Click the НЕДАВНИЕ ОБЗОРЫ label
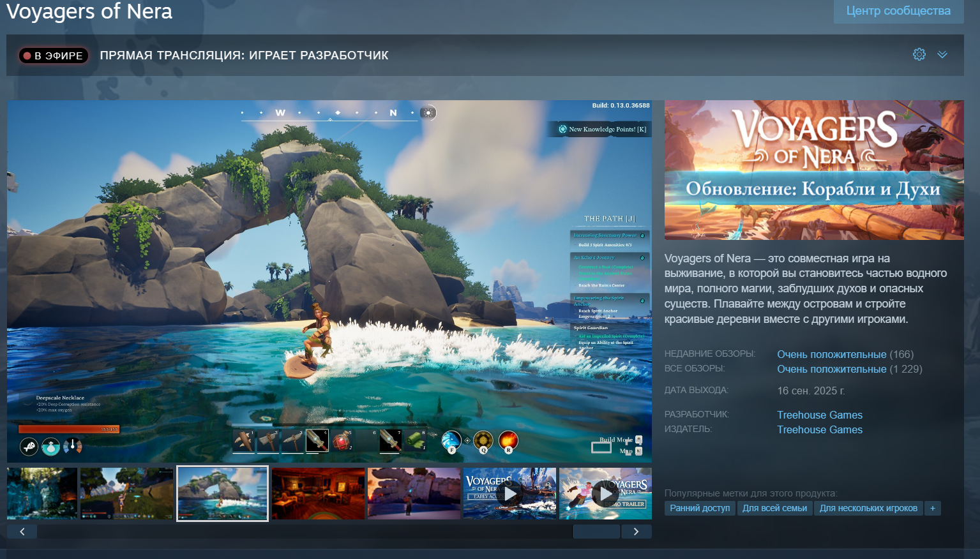Viewport: 980px width, 559px height. [710, 354]
